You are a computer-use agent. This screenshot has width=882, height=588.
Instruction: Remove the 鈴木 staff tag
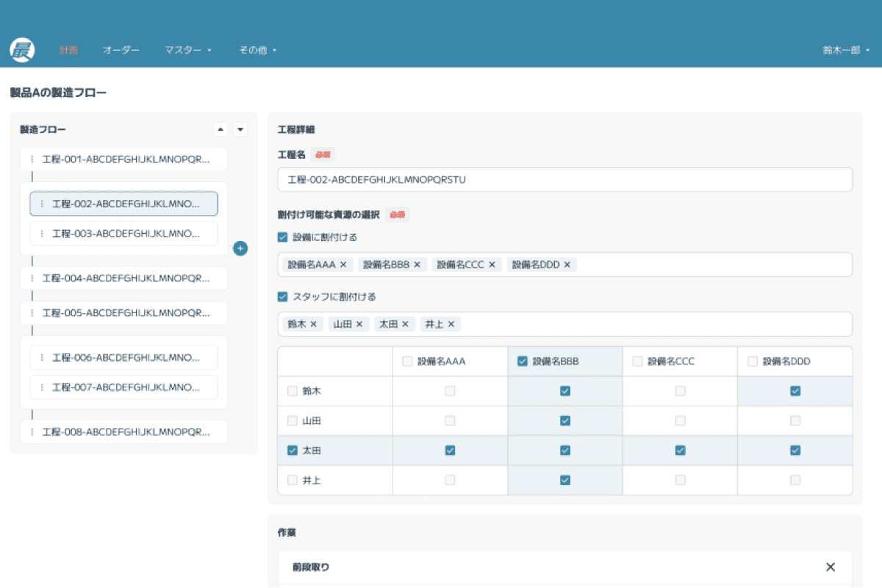pos(313,323)
